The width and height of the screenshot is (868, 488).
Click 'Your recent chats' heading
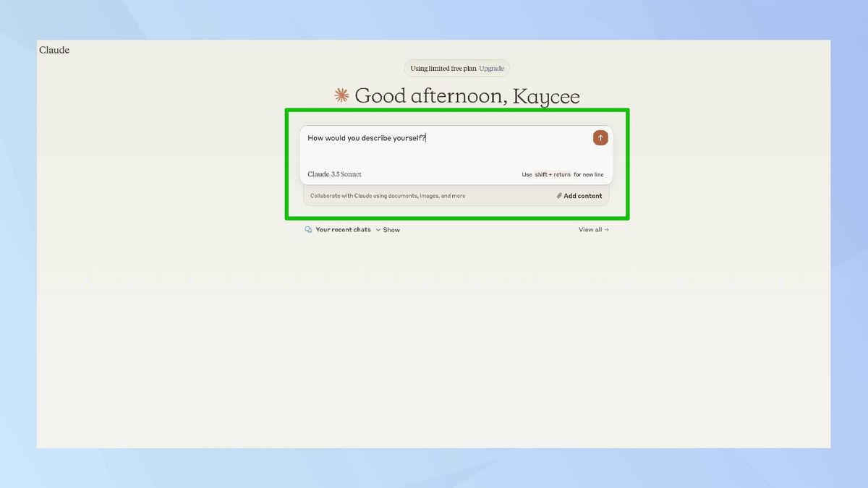343,230
